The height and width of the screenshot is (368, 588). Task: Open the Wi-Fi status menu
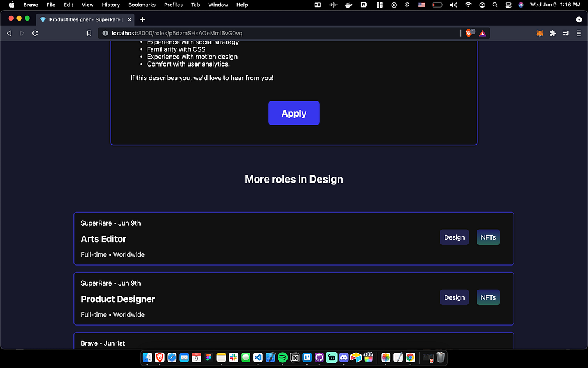[468, 5]
